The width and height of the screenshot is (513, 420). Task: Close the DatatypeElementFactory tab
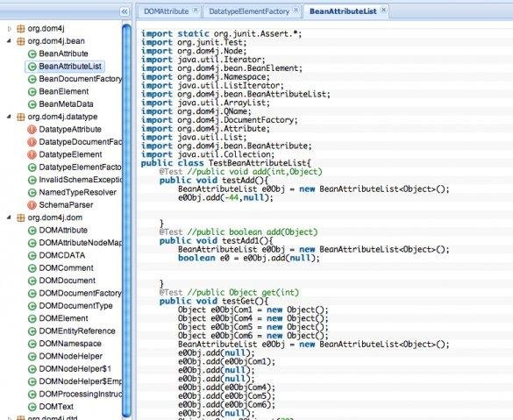(x=296, y=11)
